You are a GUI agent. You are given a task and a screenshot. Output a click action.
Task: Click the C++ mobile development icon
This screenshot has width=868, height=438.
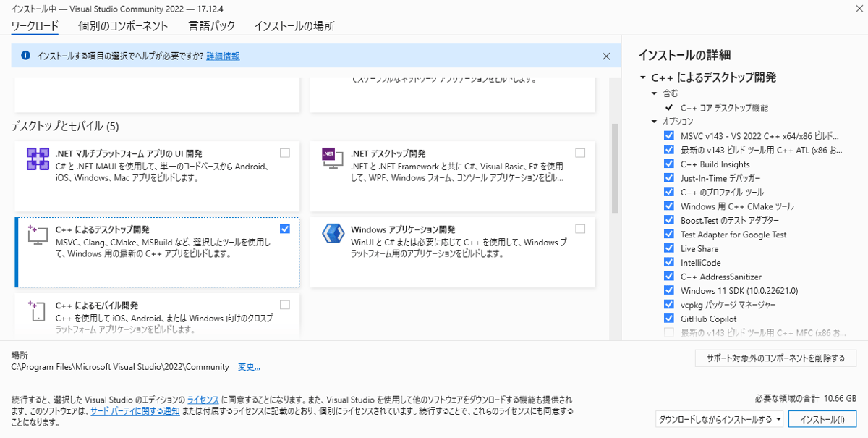(37, 311)
